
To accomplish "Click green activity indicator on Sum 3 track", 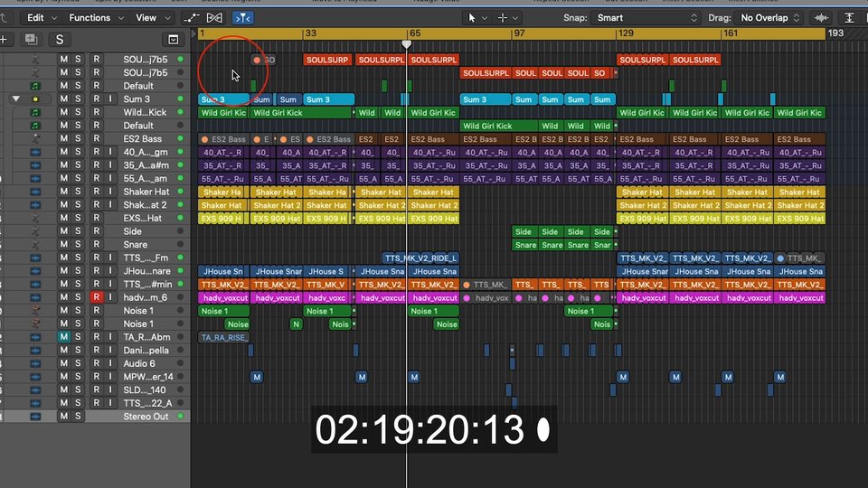I will point(181,99).
